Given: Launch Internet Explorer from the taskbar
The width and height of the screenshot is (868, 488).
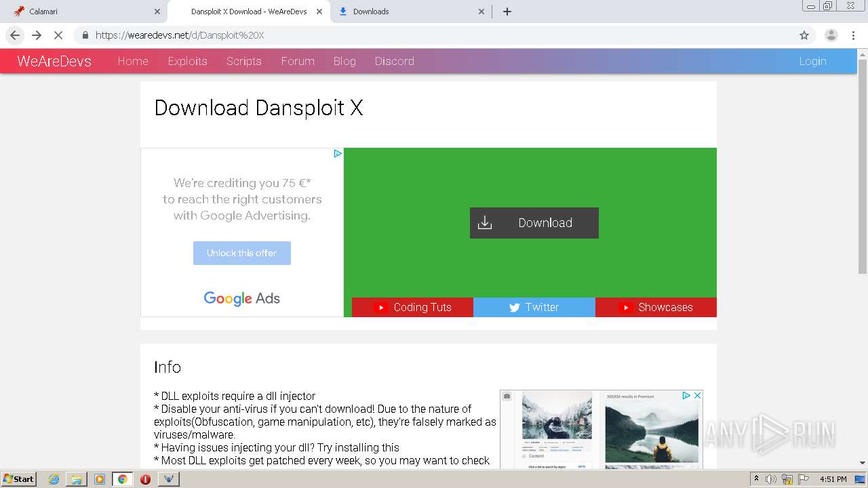Looking at the screenshot, I should [54, 479].
